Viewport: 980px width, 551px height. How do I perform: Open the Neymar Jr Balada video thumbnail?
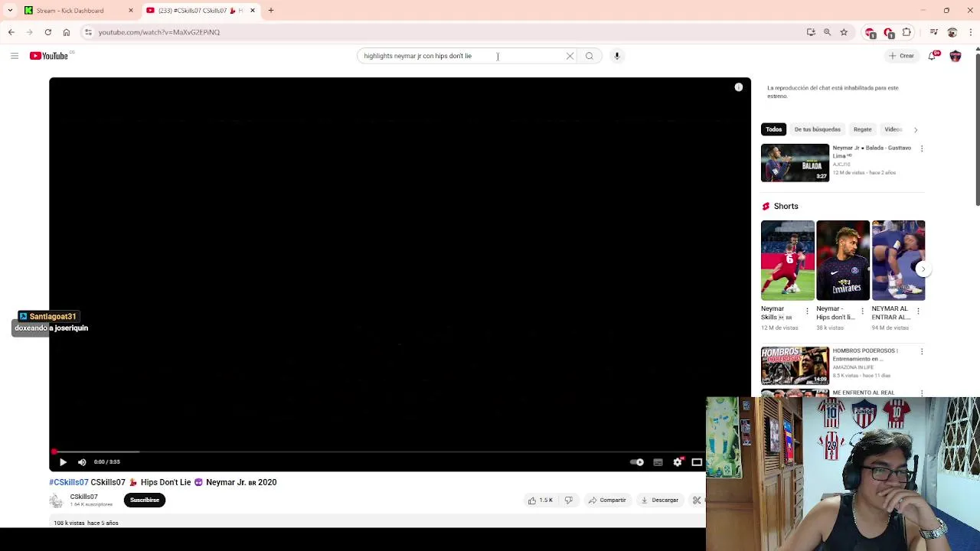click(795, 163)
